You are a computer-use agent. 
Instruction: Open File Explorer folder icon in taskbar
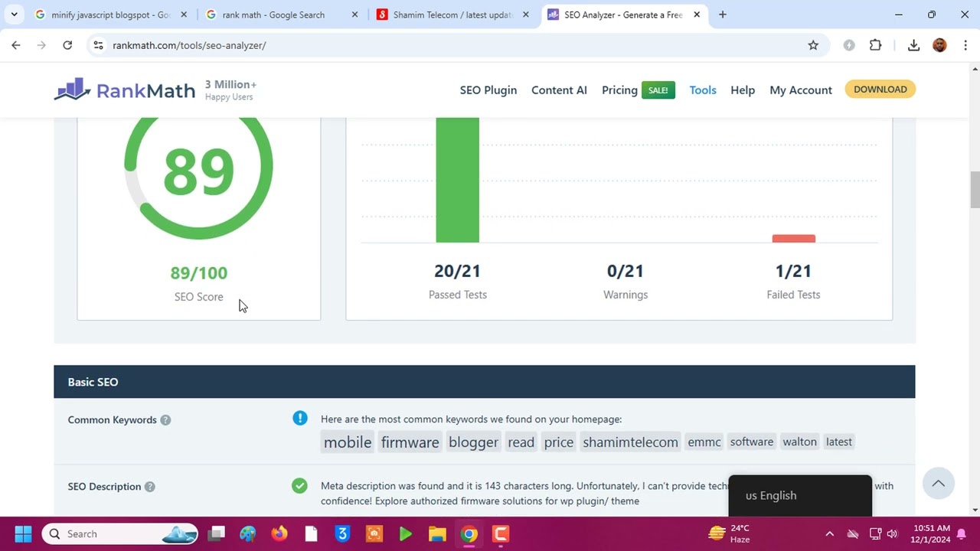437,533
